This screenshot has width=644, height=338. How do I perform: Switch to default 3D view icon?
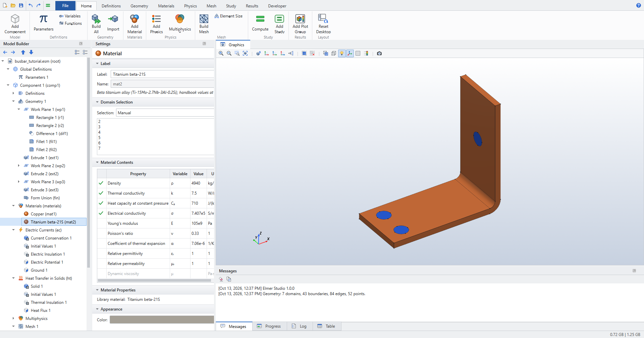click(x=259, y=53)
